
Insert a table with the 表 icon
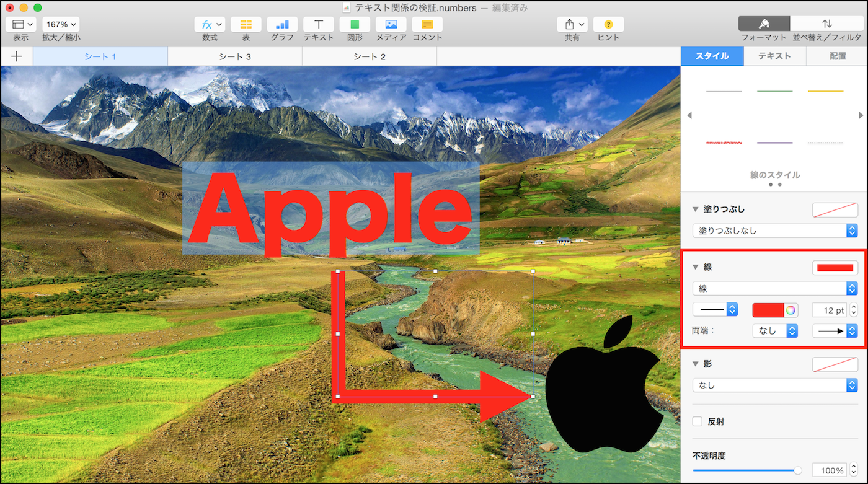[x=246, y=24]
